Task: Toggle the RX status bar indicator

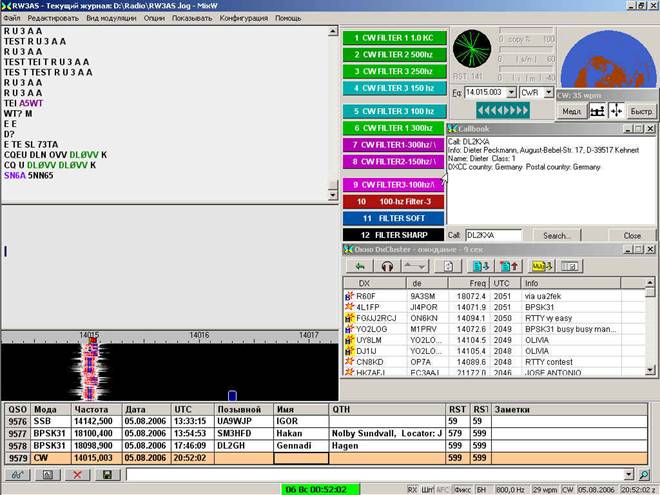Action: coord(412,490)
